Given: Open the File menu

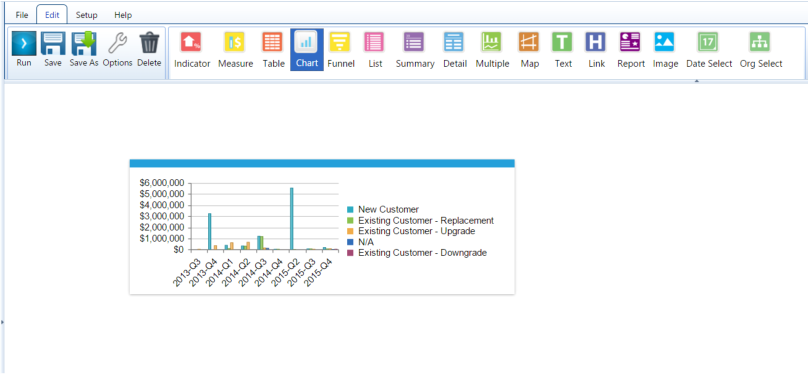Looking at the screenshot, I should [x=22, y=15].
